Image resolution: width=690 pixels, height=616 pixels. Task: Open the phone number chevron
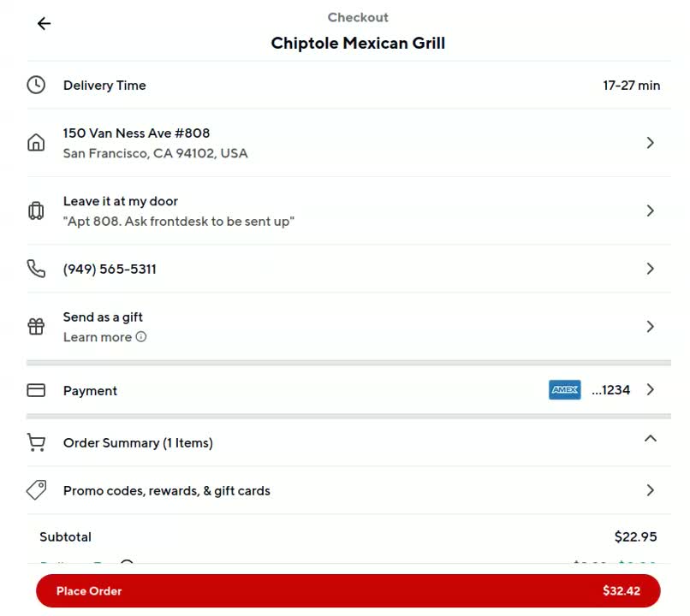[x=651, y=269]
